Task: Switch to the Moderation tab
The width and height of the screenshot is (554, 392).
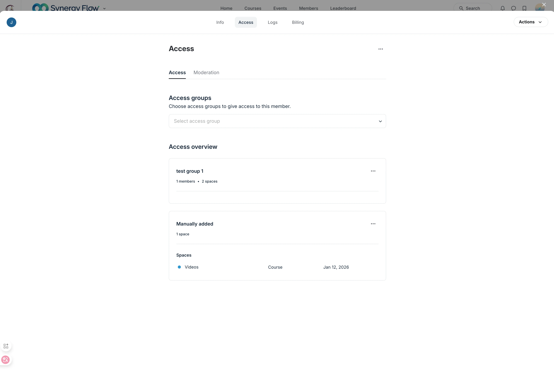Action: (x=206, y=72)
